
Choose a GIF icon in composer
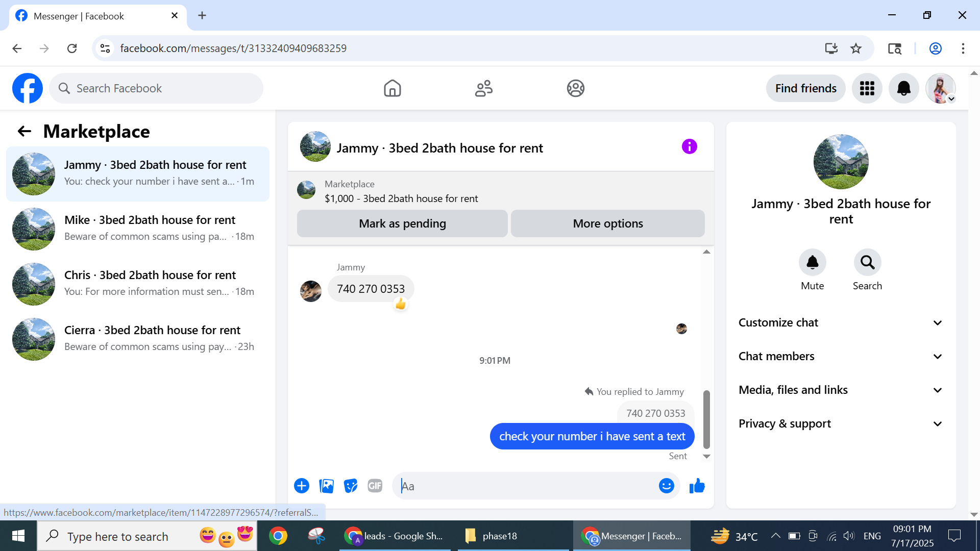tap(375, 486)
